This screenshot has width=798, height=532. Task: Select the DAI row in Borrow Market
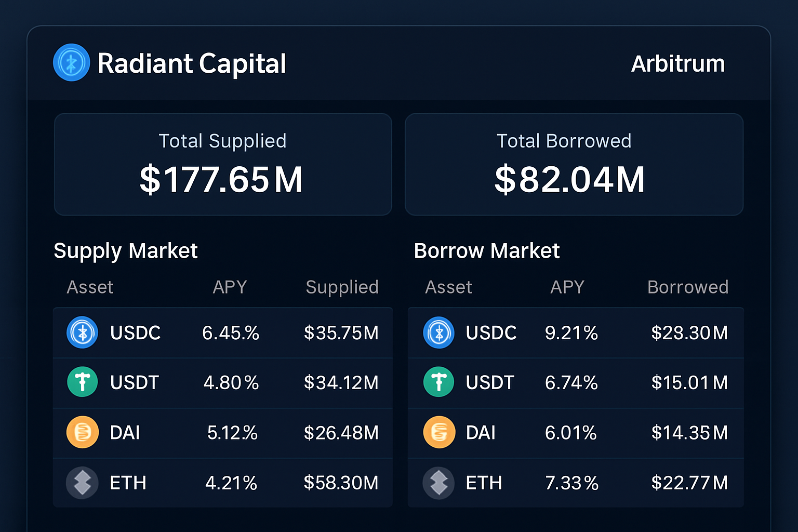pyautogui.click(x=575, y=432)
